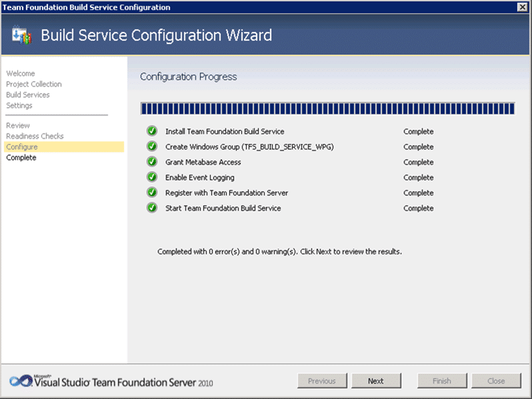Go to the Complete step in the sidebar

[x=21, y=157]
